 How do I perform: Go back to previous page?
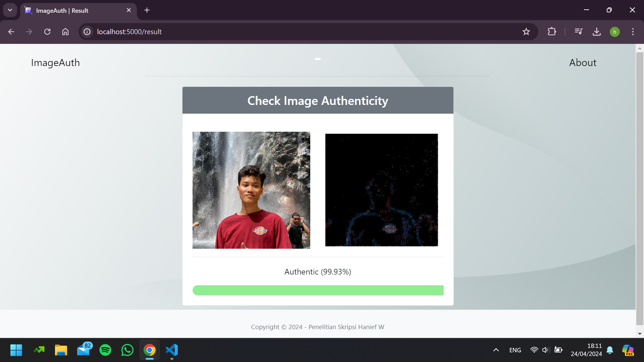pyautogui.click(x=11, y=32)
